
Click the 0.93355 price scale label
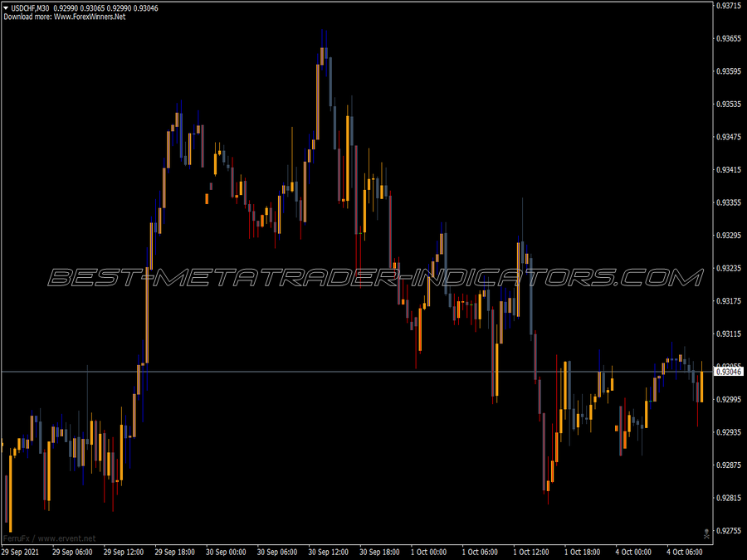729,203
